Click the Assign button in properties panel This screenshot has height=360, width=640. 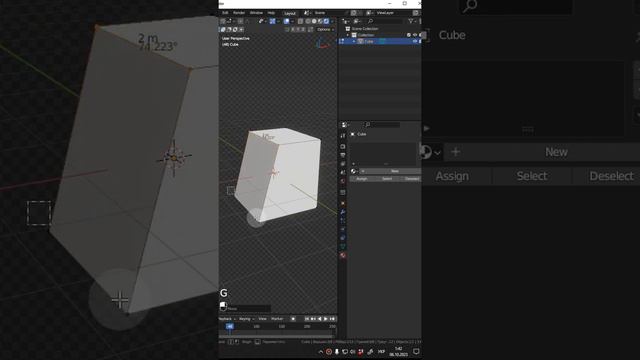click(x=362, y=179)
